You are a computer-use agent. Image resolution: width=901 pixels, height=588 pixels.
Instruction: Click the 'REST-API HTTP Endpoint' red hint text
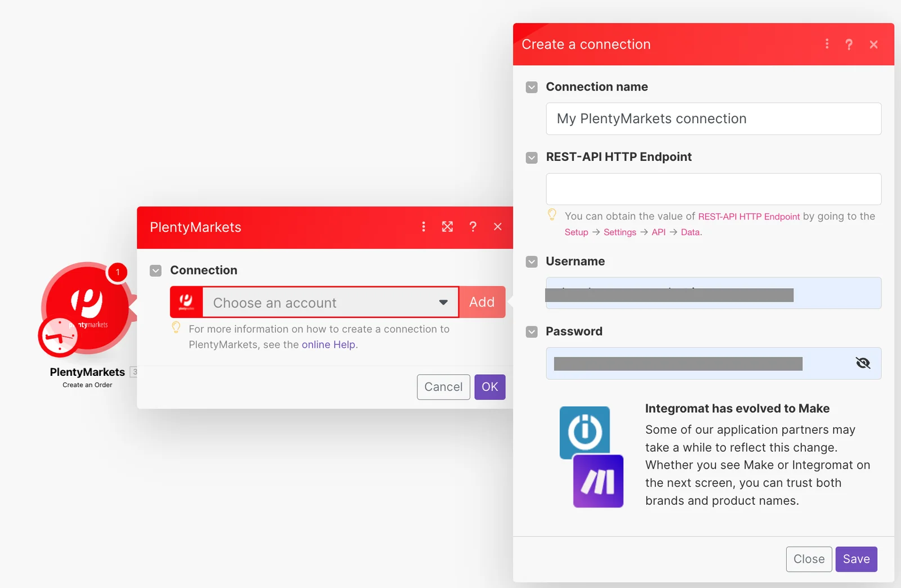(x=749, y=217)
